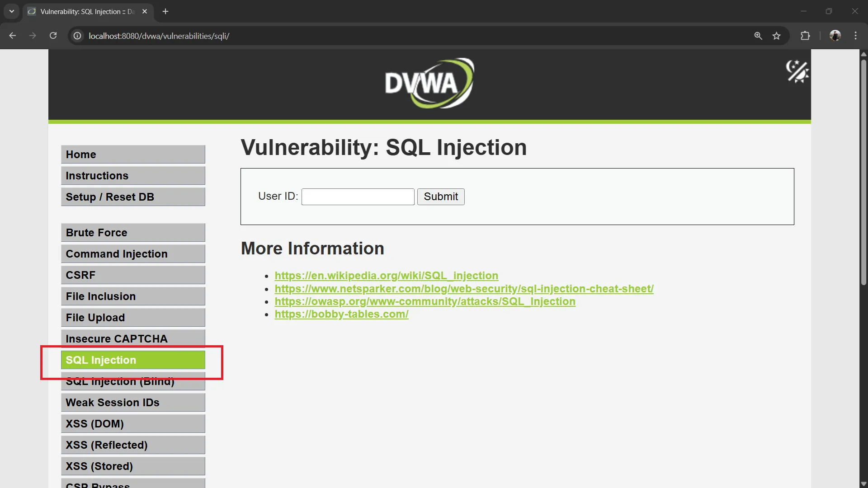Toggle DVWA dark mode with the moon icon
Image resolution: width=868 pixels, height=488 pixels.
(798, 72)
